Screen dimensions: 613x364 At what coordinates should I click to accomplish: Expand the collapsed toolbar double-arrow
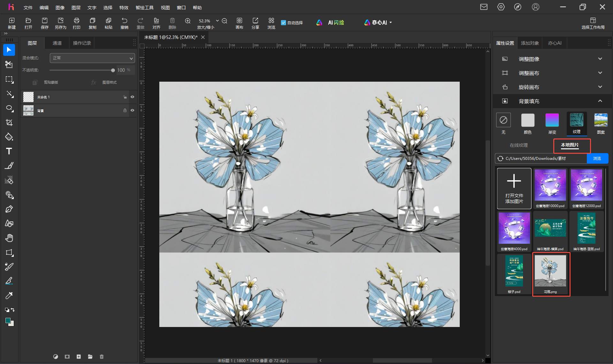[x=6, y=33]
